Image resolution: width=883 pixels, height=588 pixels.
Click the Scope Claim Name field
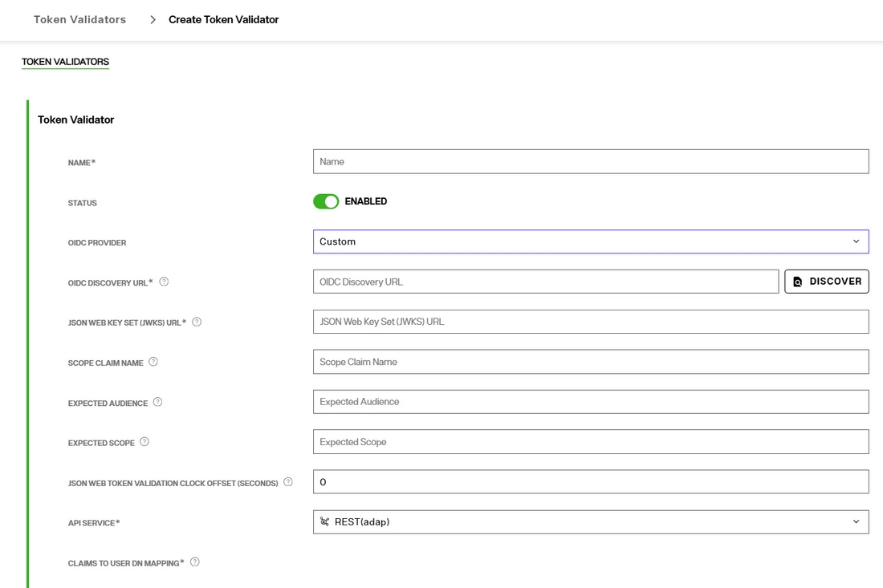591,362
